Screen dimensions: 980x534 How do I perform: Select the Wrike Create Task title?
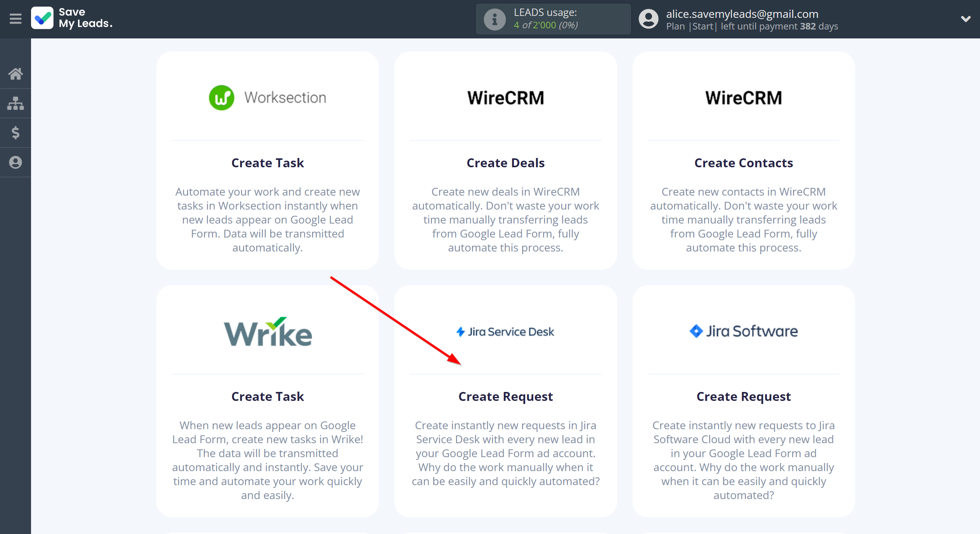(x=267, y=397)
